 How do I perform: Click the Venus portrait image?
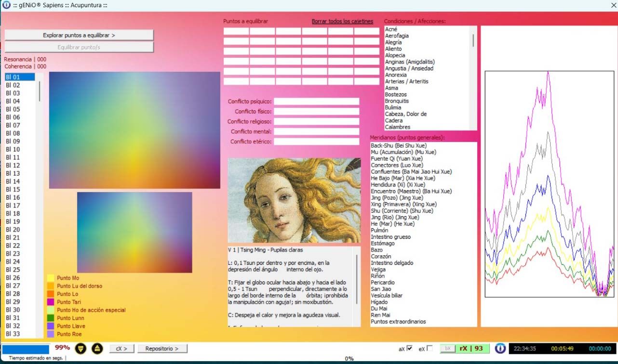294,200
